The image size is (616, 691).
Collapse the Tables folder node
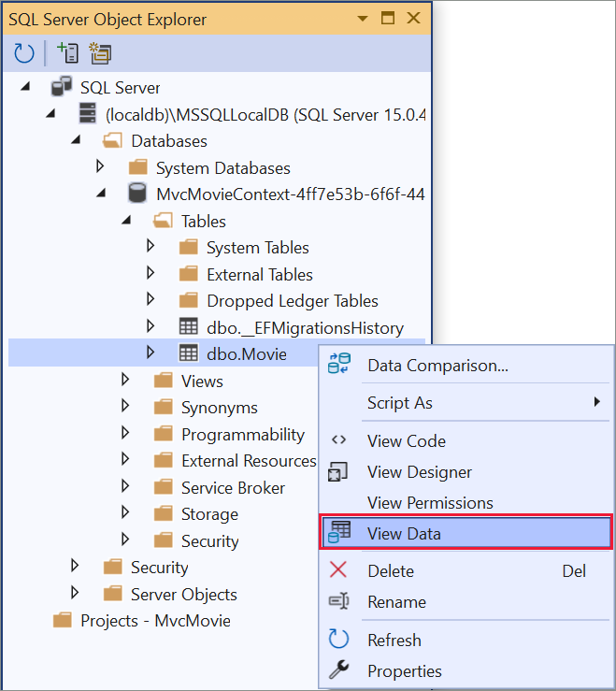click(125, 221)
